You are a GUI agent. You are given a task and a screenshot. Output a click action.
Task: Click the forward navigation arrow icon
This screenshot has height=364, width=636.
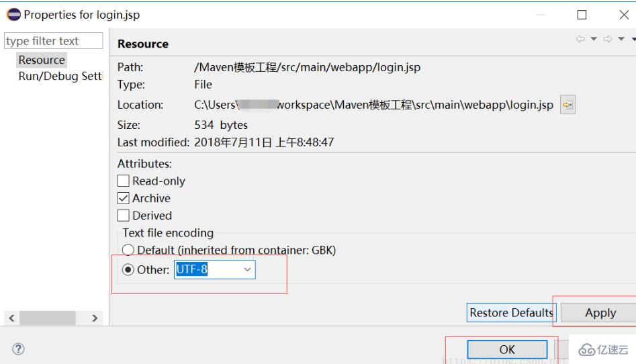(x=608, y=39)
